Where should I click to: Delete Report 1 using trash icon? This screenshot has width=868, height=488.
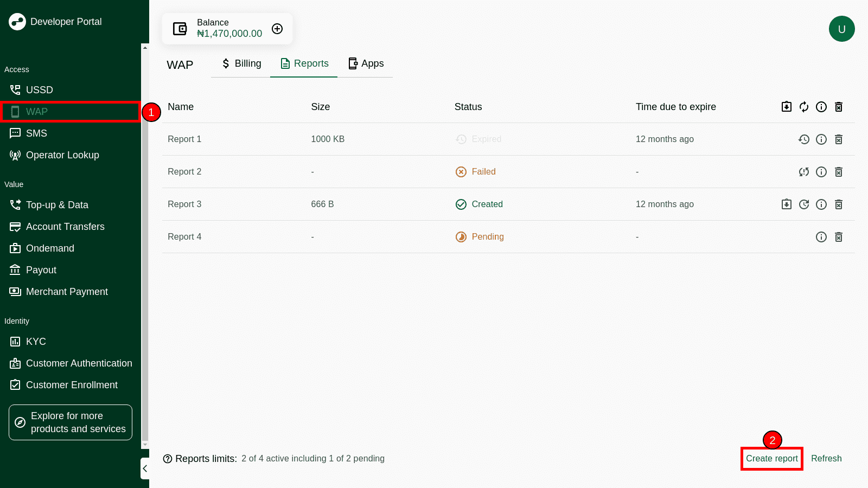coord(838,139)
